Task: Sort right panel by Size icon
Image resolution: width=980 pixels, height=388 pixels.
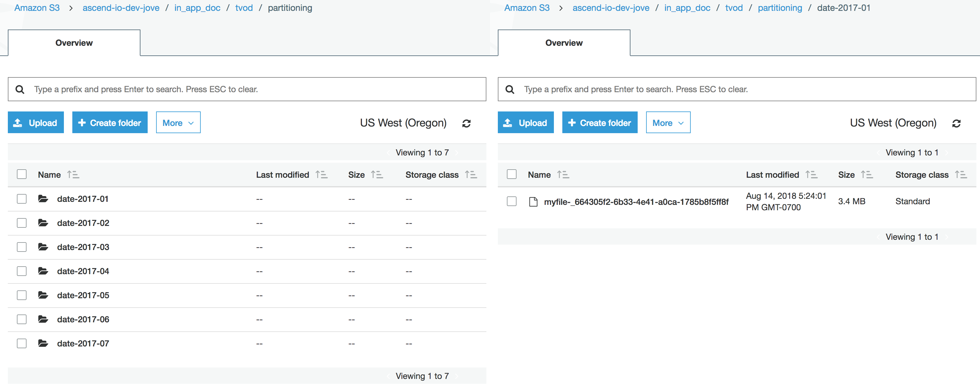Action: [867, 175]
